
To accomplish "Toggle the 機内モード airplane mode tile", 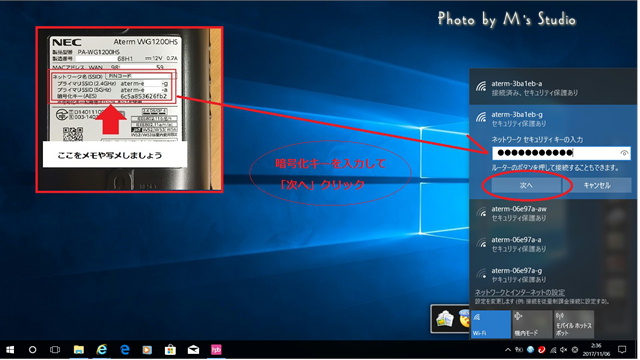I will pos(532,324).
